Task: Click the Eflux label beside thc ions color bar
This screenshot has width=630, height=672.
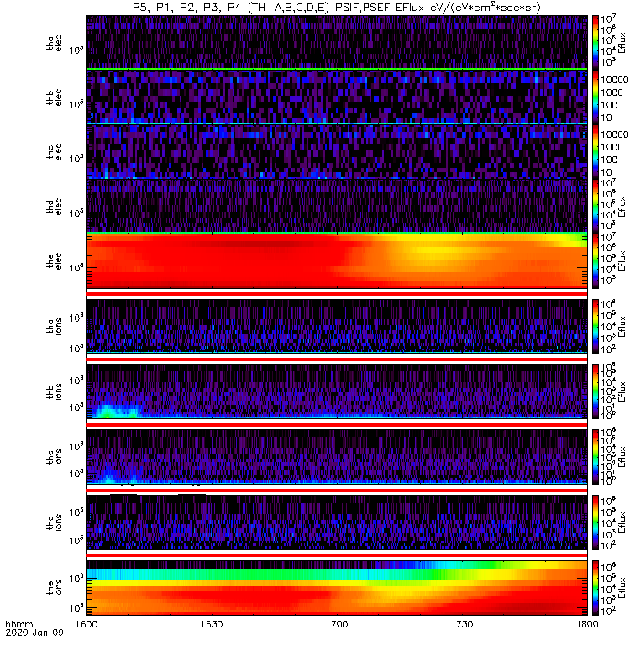Action: [622, 457]
